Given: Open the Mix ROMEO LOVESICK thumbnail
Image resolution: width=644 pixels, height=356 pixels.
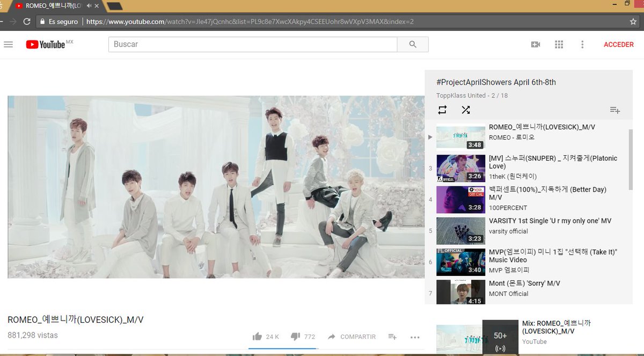Looking at the screenshot, I should [477, 338].
